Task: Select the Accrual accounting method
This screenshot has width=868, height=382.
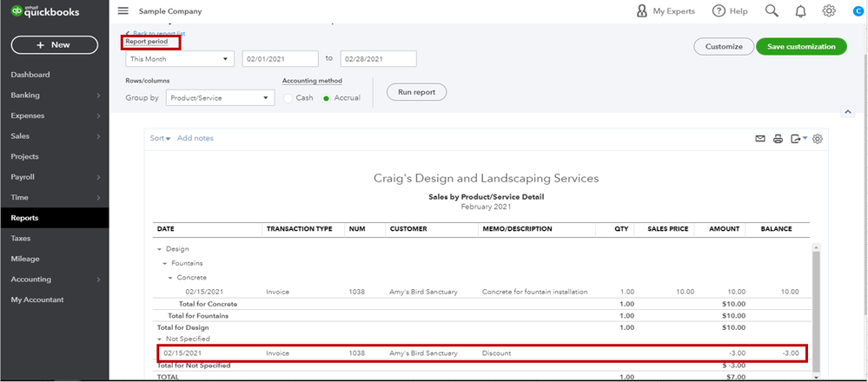Action: pos(327,99)
